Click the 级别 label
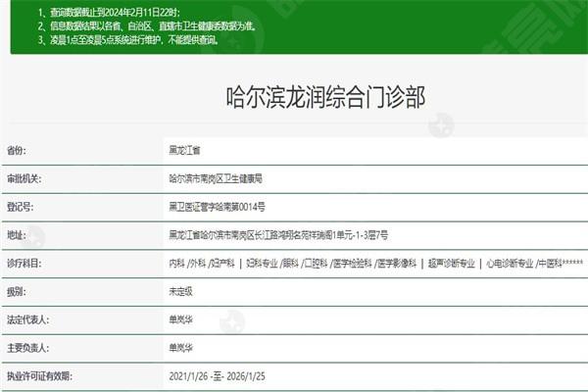The width and height of the screenshot is (588, 392). (17, 291)
